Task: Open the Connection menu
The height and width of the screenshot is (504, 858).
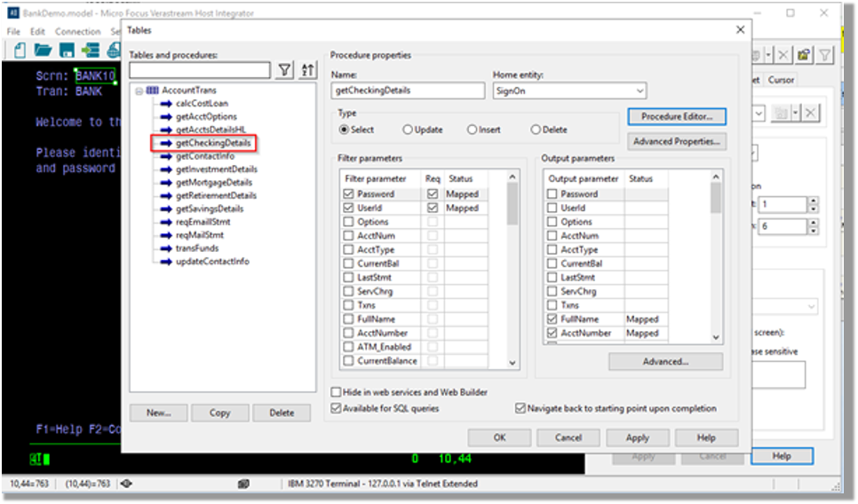Action: click(77, 32)
